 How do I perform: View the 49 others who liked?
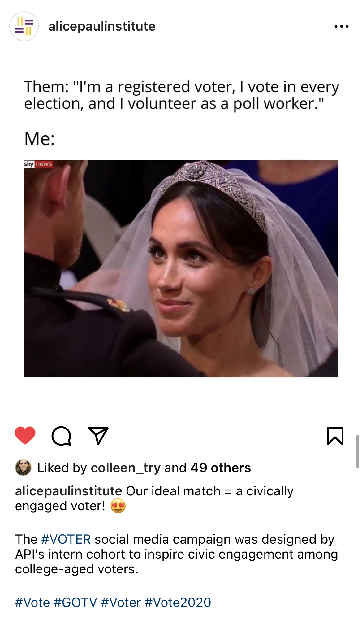pyautogui.click(x=221, y=468)
